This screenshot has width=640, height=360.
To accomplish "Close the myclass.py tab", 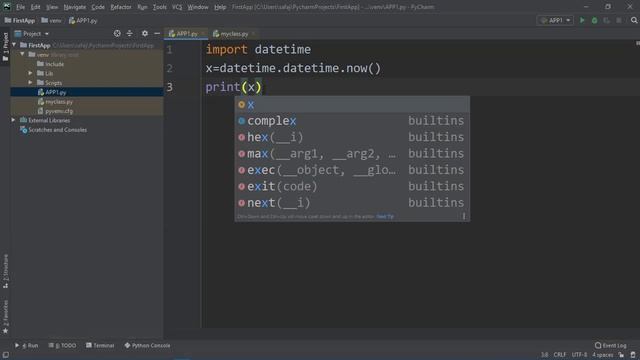I will pos(253,34).
